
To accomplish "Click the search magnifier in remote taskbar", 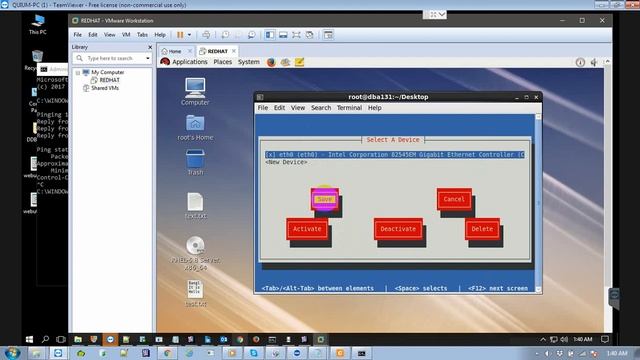I will tap(45, 339).
